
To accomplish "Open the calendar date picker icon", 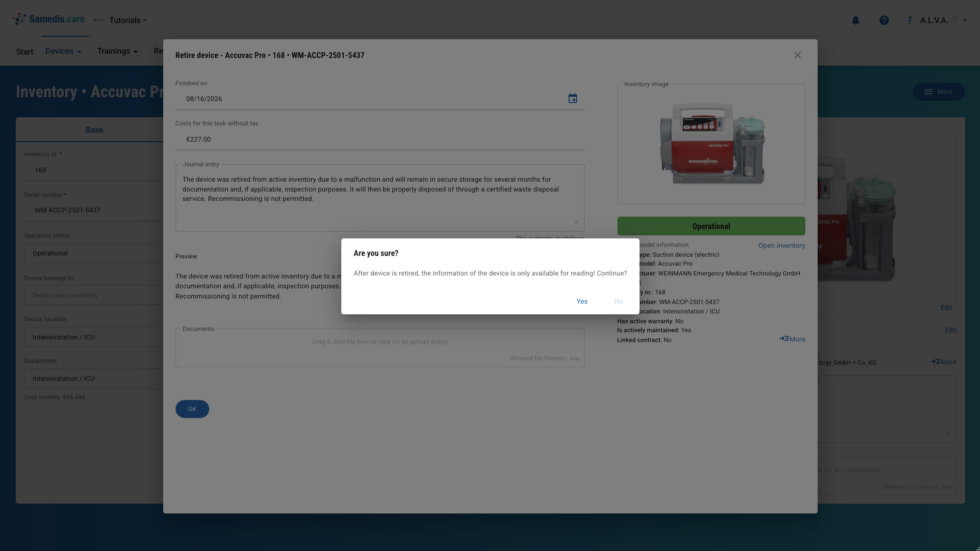I will (x=573, y=99).
